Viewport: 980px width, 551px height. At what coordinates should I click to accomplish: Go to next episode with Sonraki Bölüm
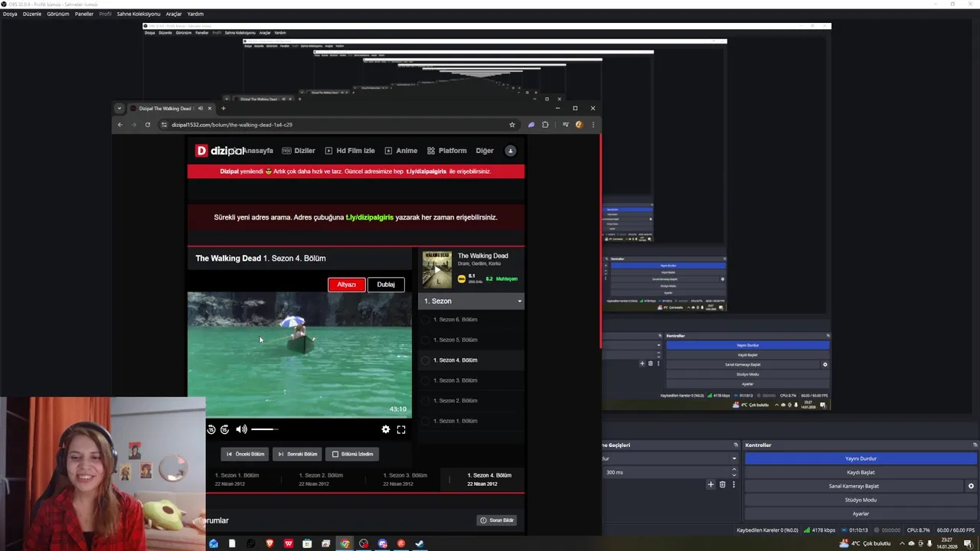tap(297, 454)
